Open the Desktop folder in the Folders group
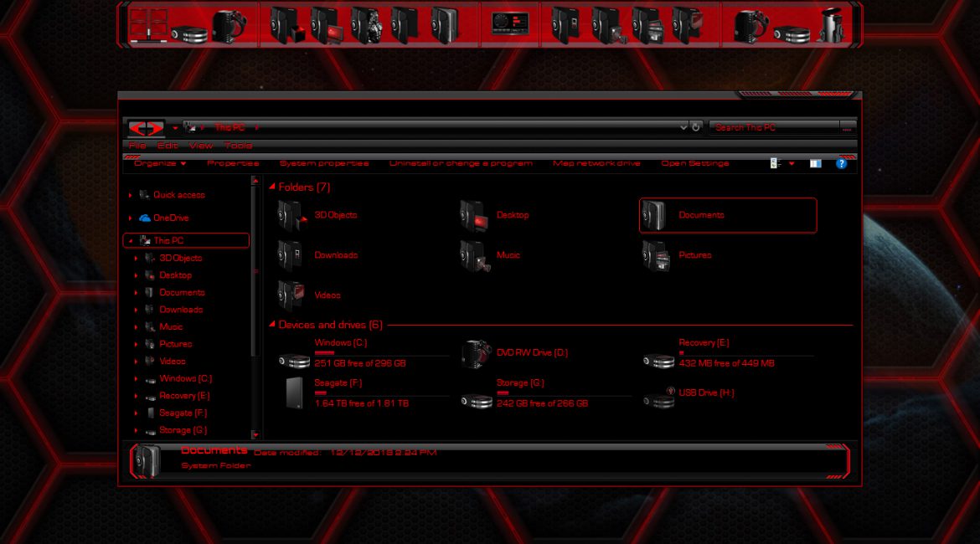980x544 pixels. pyautogui.click(x=495, y=215)
